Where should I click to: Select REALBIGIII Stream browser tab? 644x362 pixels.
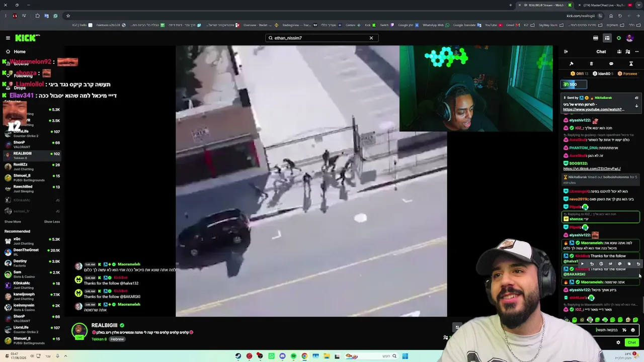pos(544,5)
